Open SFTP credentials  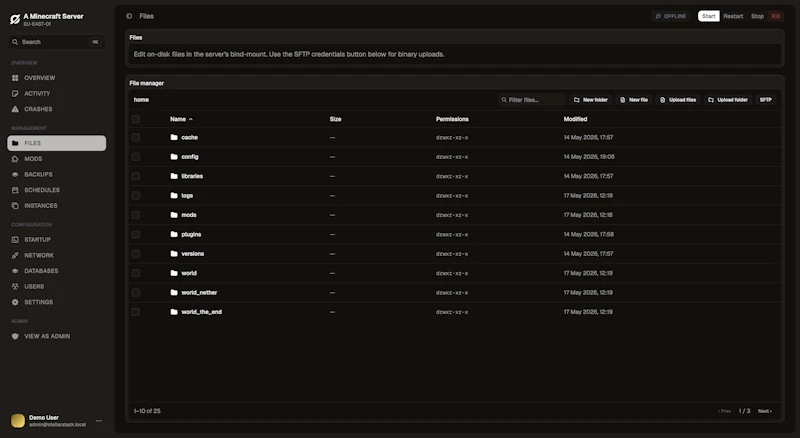click(765, 100)
